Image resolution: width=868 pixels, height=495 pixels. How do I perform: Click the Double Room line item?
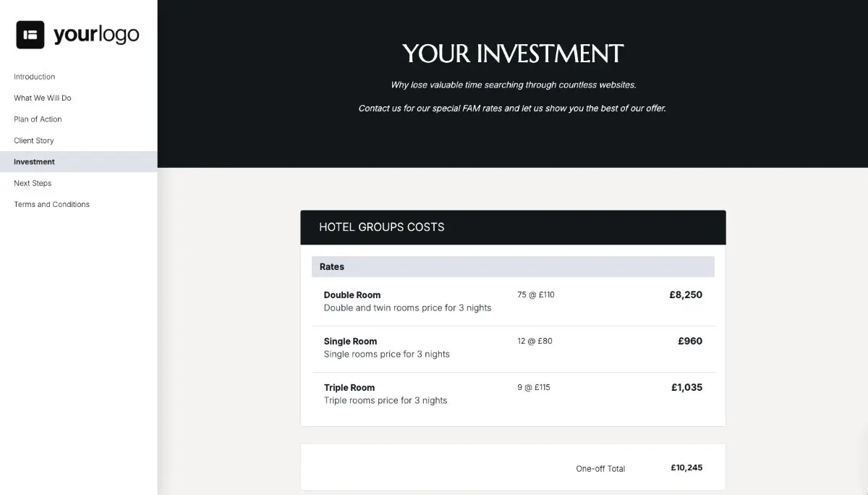[x=352, y=295]
